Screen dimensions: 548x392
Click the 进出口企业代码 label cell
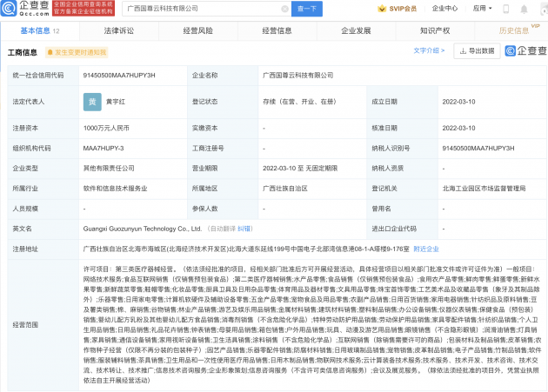[402, 229]
